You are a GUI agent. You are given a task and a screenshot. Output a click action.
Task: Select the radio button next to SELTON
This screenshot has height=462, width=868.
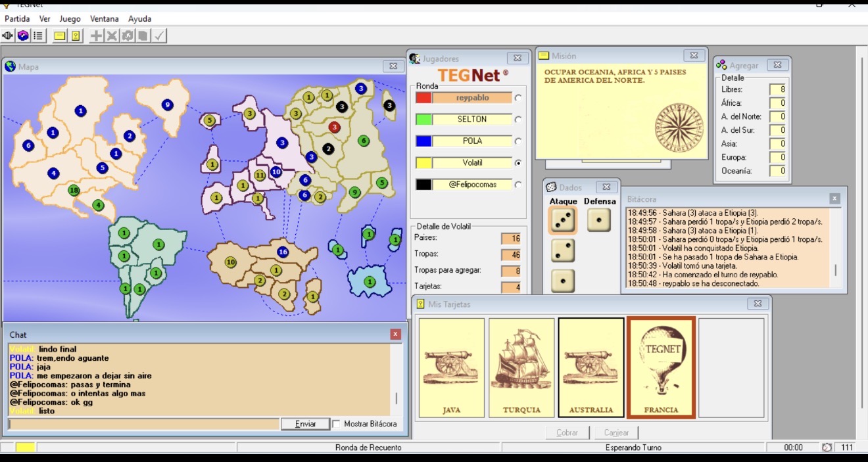click(518, 120)
